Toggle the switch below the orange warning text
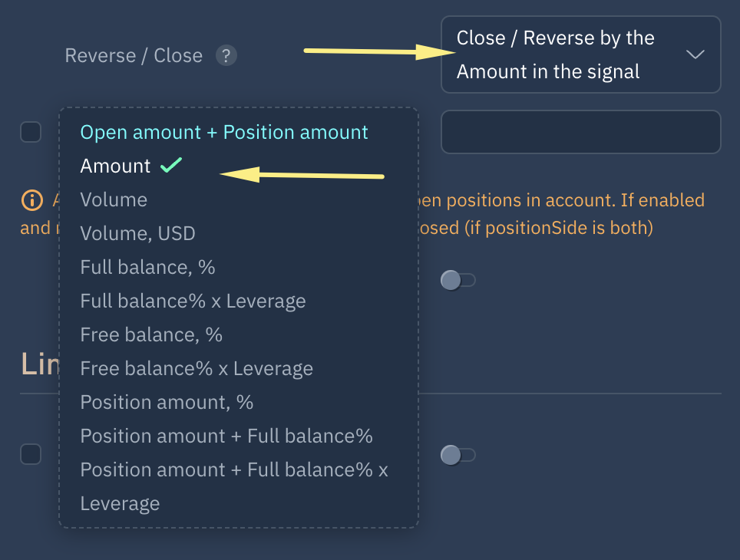The width and height of the screenshot is (740, 560). click(x=458, y=281)
